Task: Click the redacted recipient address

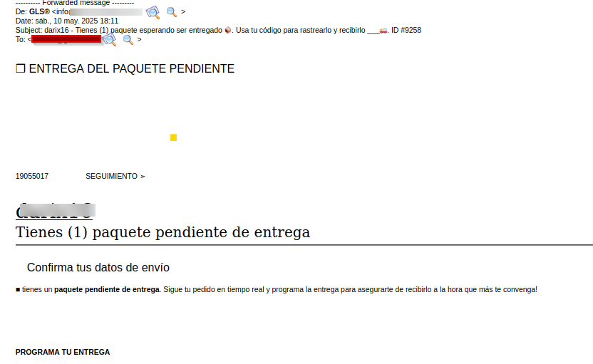Action: pyautogui.click(x=66, y=39)
